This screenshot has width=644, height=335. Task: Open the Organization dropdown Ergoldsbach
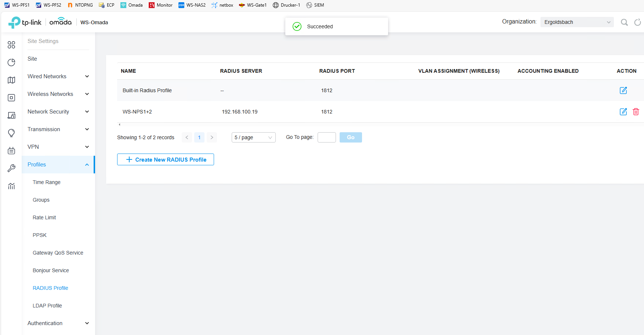click(577, 22)
